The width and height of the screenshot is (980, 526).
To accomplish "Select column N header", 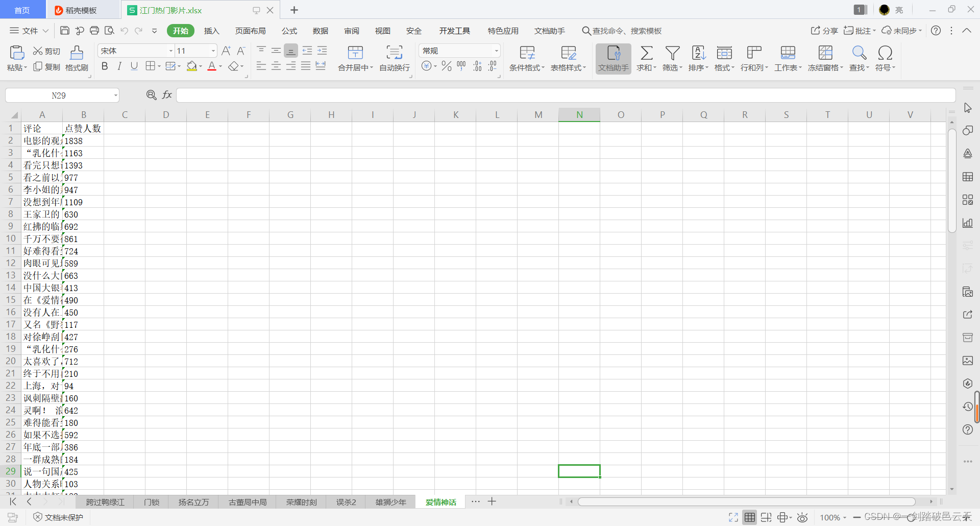I will 579,115.
